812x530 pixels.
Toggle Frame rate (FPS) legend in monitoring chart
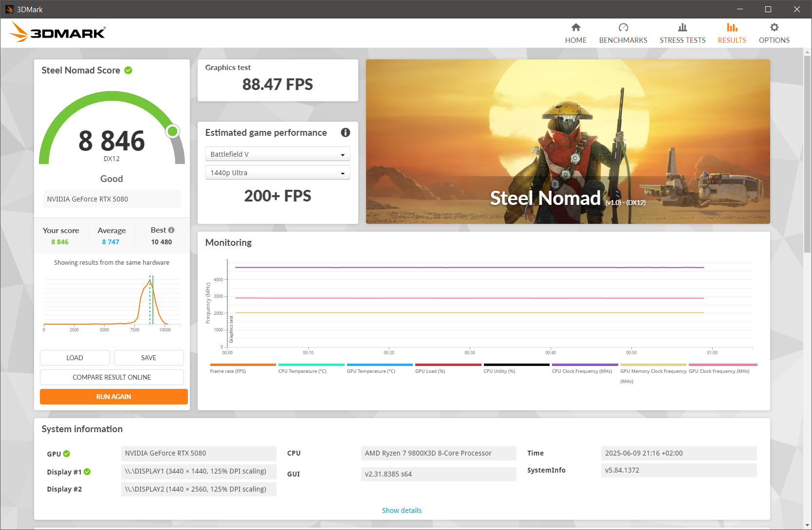[x=228, y=371]
